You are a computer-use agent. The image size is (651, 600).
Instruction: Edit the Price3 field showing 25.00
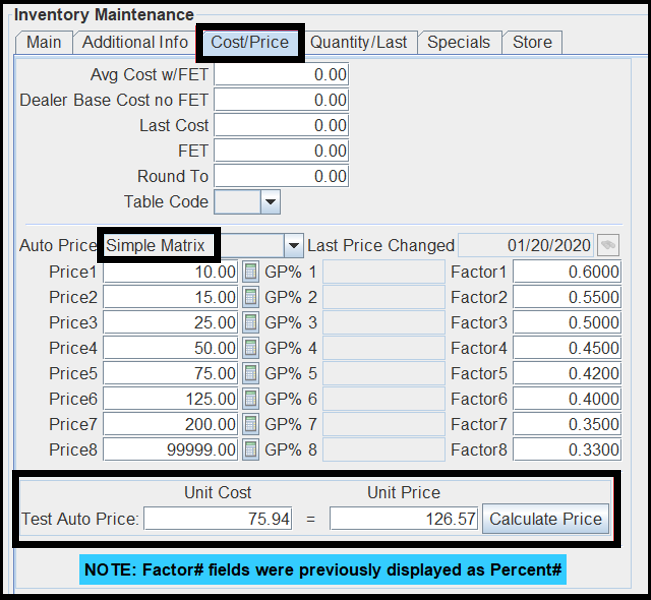tap(171, 323)
